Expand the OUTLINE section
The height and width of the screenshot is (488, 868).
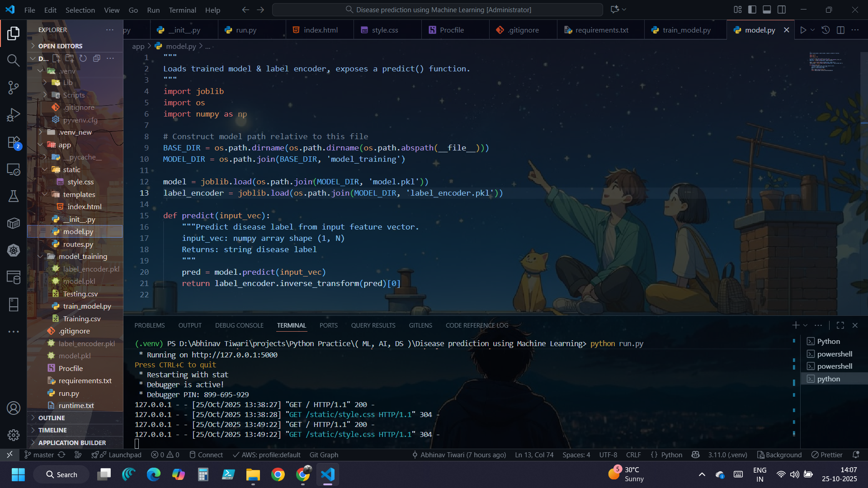52,418
